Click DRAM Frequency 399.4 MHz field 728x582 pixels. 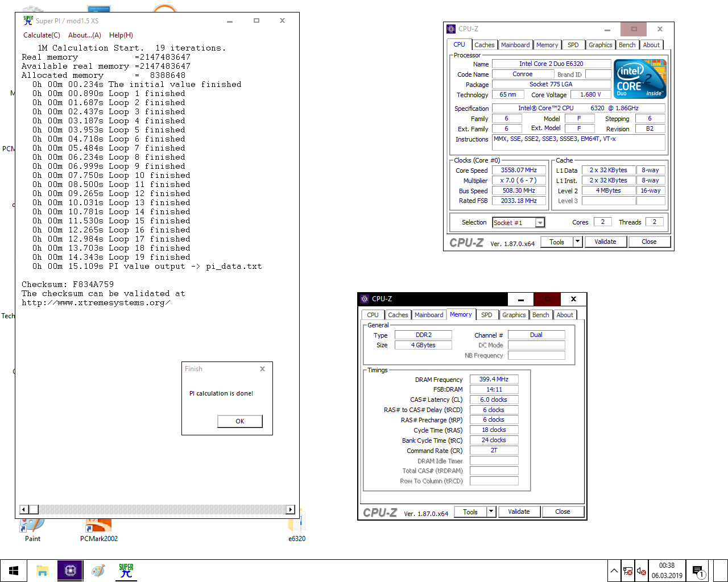(494, 379)
